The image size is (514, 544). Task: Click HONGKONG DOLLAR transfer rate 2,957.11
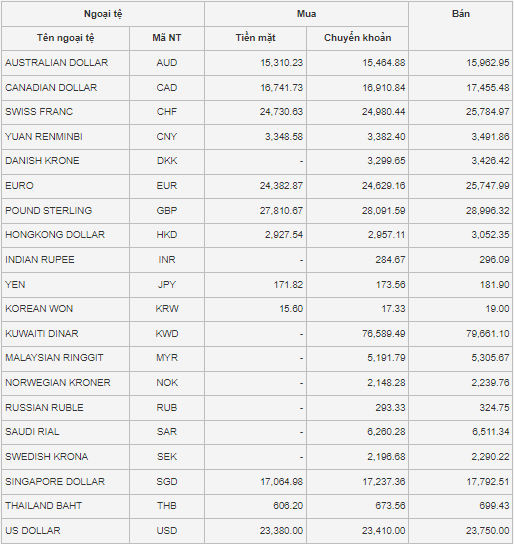click(386, 235)
